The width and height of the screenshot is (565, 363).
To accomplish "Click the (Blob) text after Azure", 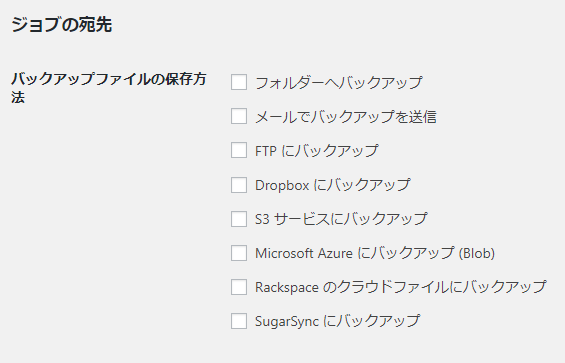I will tap(476, 253).
